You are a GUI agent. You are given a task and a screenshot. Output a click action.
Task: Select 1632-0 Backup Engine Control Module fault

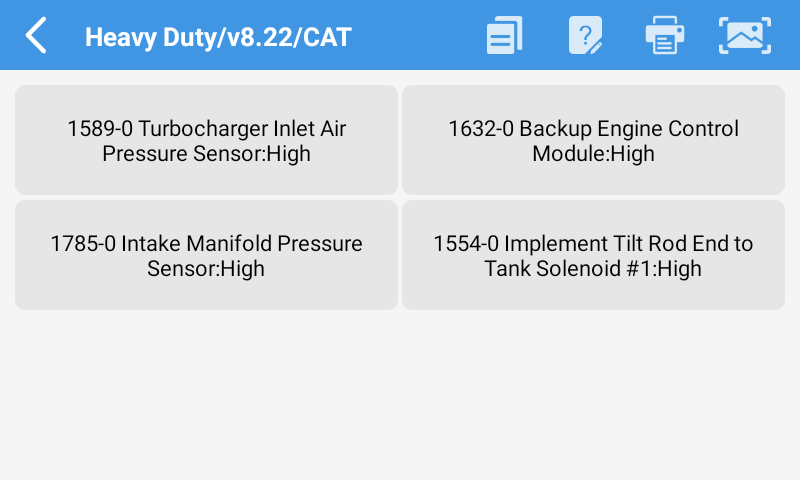coord(593,140)
